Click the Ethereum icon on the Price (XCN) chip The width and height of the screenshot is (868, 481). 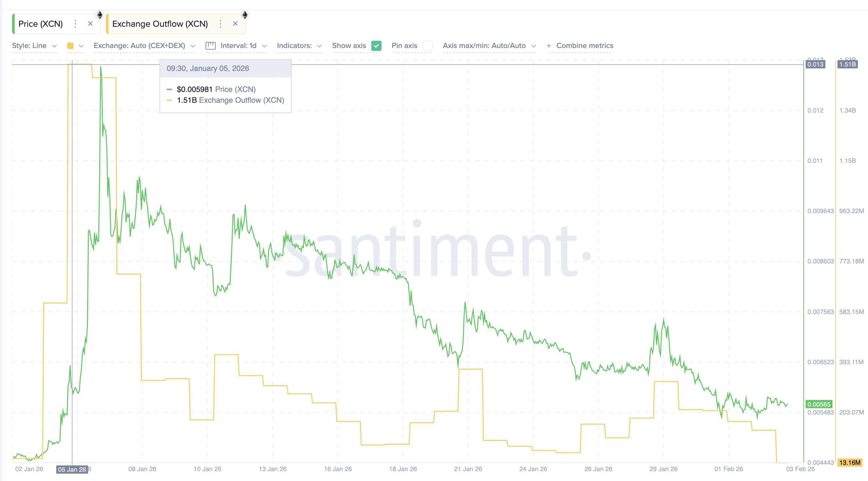point(99,15)
